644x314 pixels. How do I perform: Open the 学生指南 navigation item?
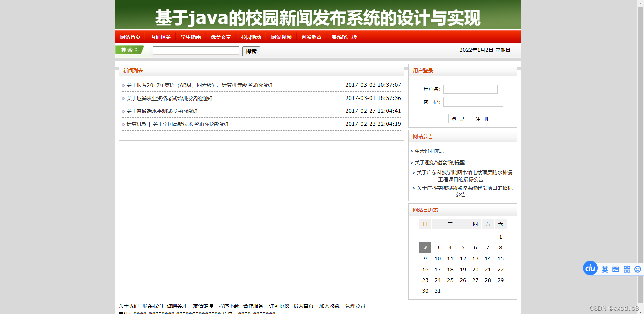[x=190, y=37]
